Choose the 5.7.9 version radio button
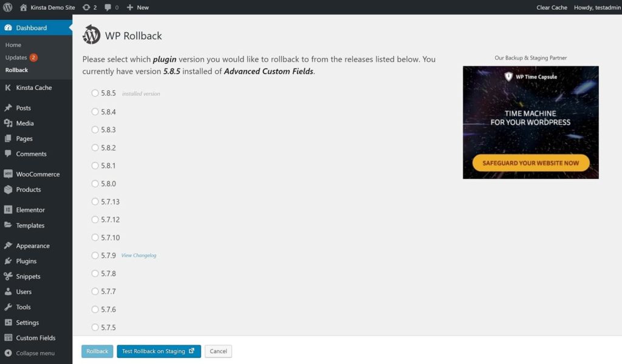This screenshot has height=364, width=622. (x=95, y=255)
